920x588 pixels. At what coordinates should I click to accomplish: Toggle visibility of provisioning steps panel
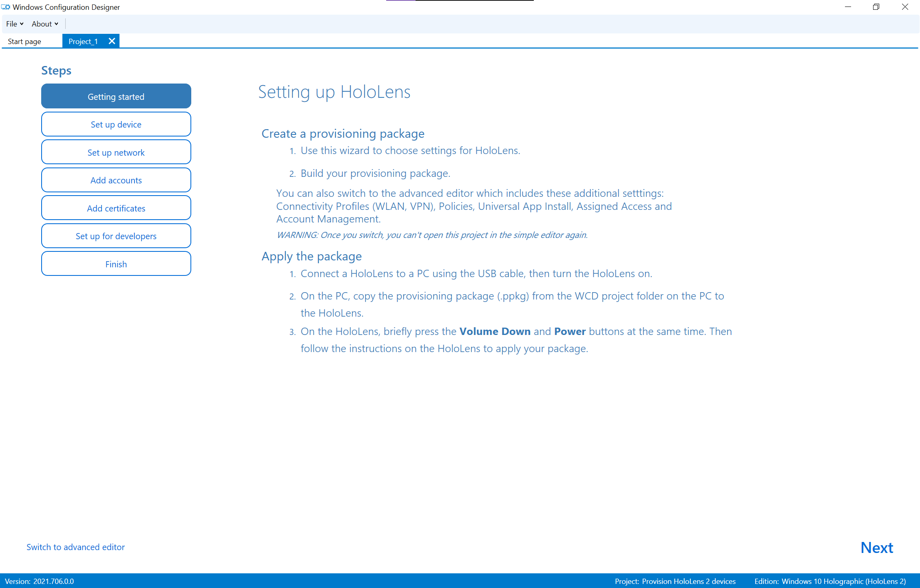tap(56, 70)
